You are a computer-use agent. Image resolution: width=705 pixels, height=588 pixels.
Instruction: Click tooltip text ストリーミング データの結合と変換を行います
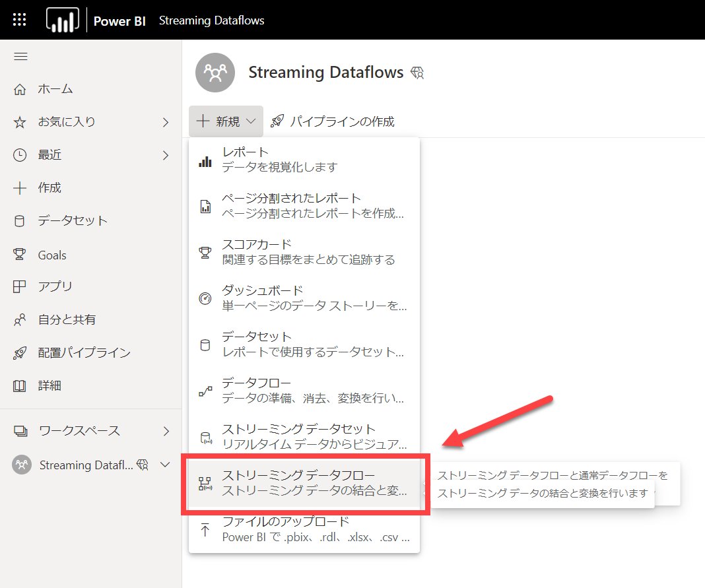(543, 493)
